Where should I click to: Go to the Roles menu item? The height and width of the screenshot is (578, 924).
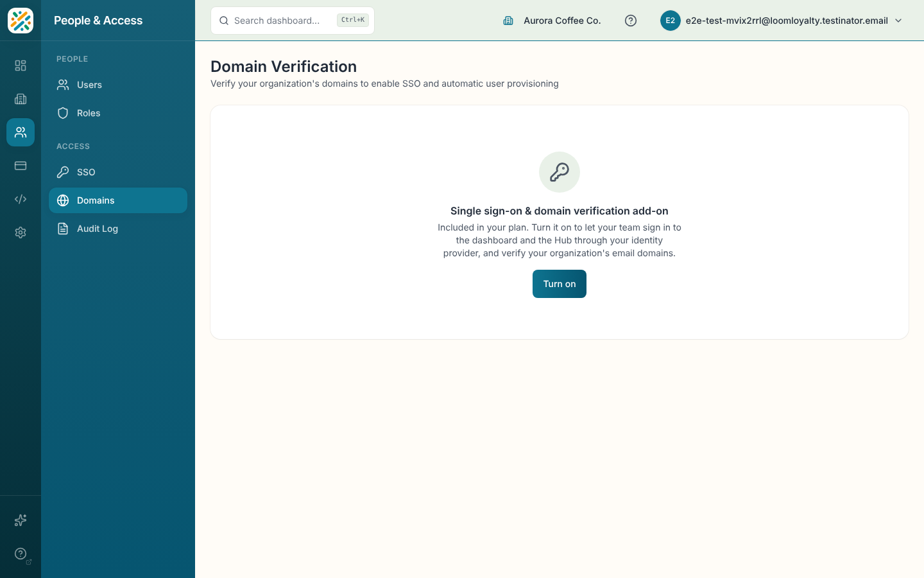click(x=118, y=113)
